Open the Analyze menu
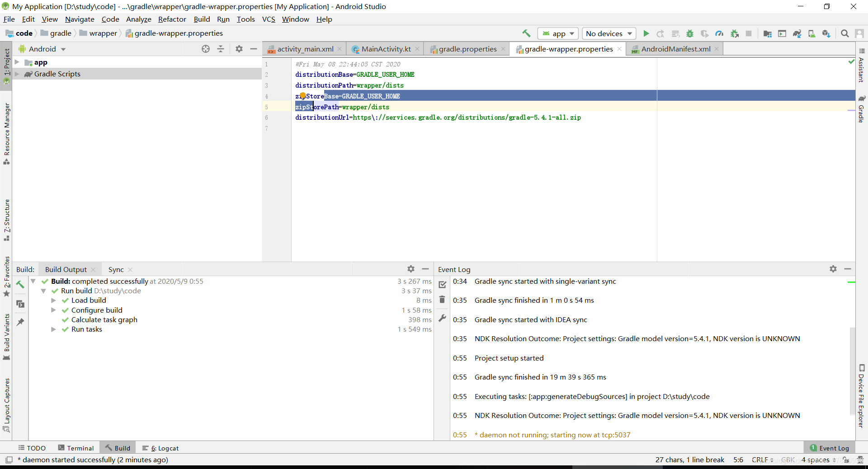Viewport: 868px width, 469px height. tap(138, 19)
